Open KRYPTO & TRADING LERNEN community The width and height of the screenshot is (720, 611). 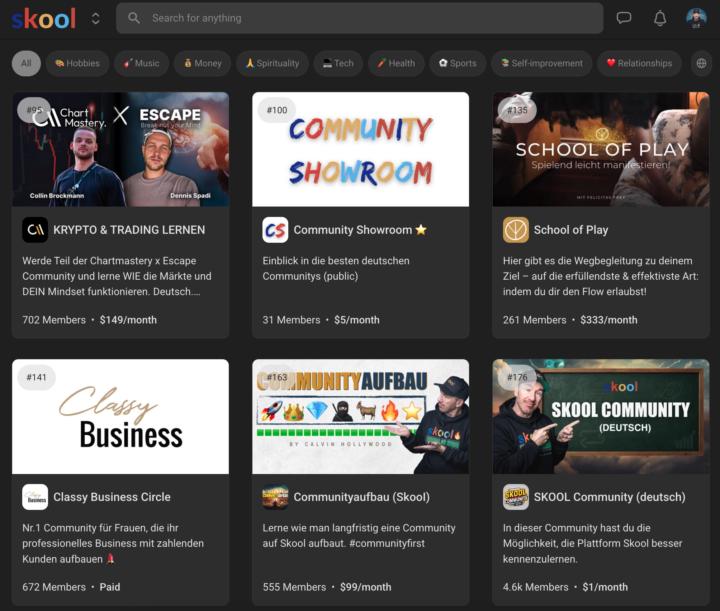(x=129, y=230)
